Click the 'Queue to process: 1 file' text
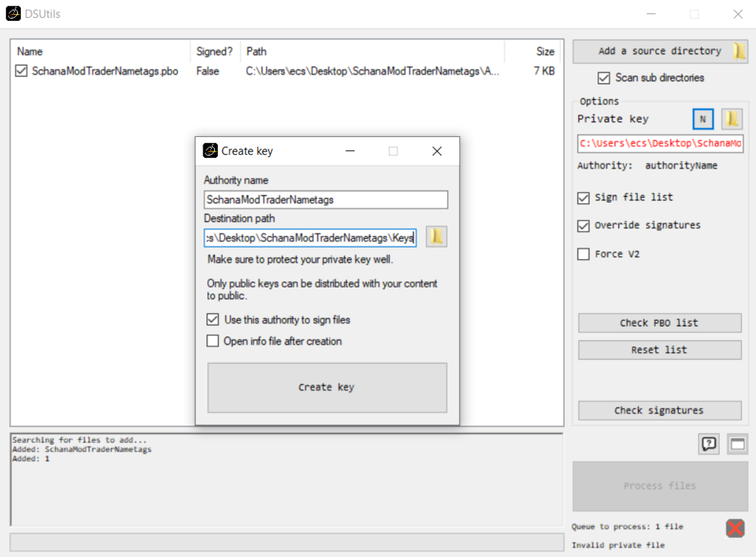756x557 pixels. pyautogui.click(x=627, y=527)
